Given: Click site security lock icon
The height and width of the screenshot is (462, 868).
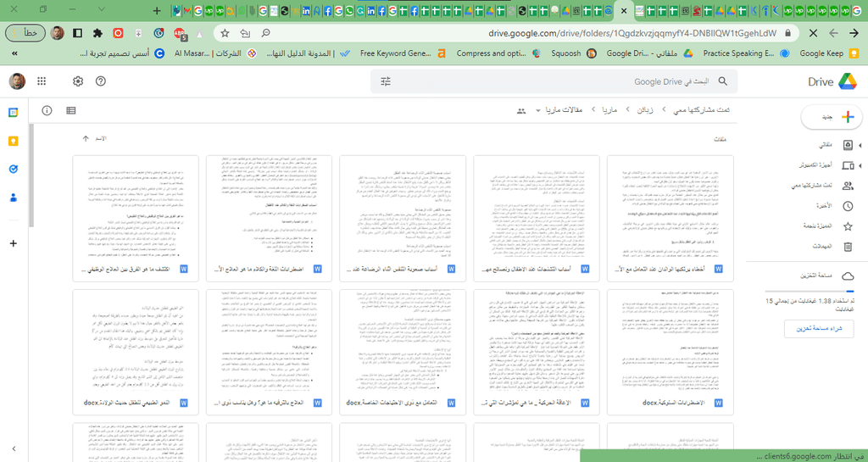Looking at the screenshot, I should click(787, 33).
